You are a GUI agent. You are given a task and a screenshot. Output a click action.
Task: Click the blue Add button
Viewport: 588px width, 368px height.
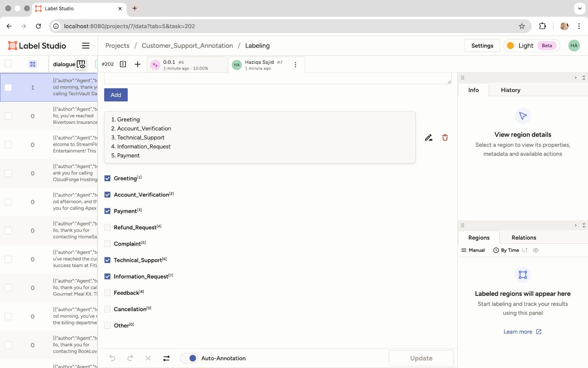click(x=116, y=95)
